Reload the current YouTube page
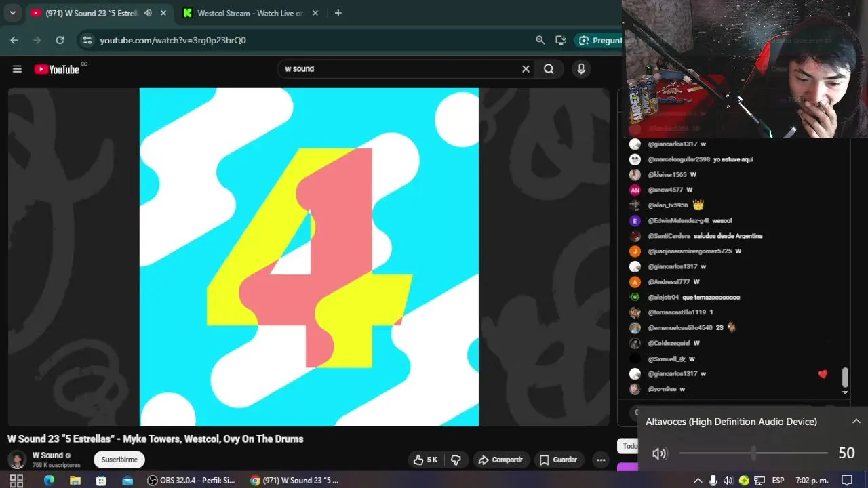This screenshot has width=868, height=488. pyautogui.click(x=60, y=40)
